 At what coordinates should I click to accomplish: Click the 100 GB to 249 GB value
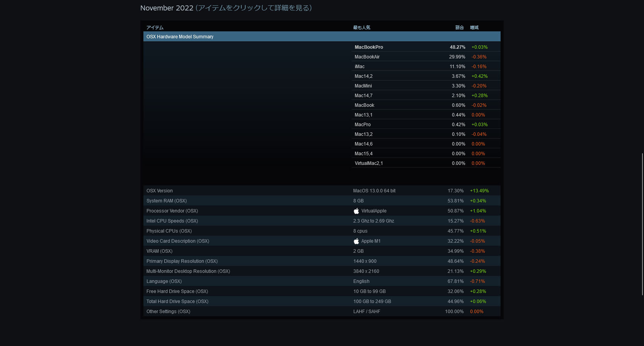tap(372, 301)
